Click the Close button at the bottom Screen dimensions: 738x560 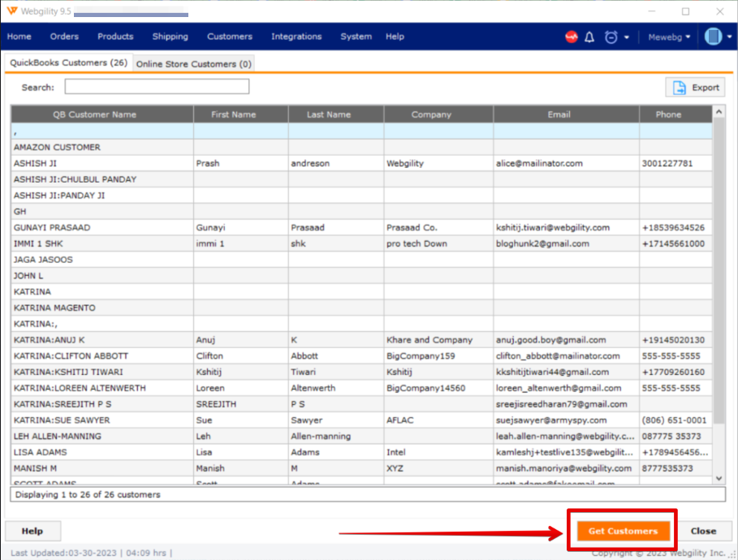[704, 531]
